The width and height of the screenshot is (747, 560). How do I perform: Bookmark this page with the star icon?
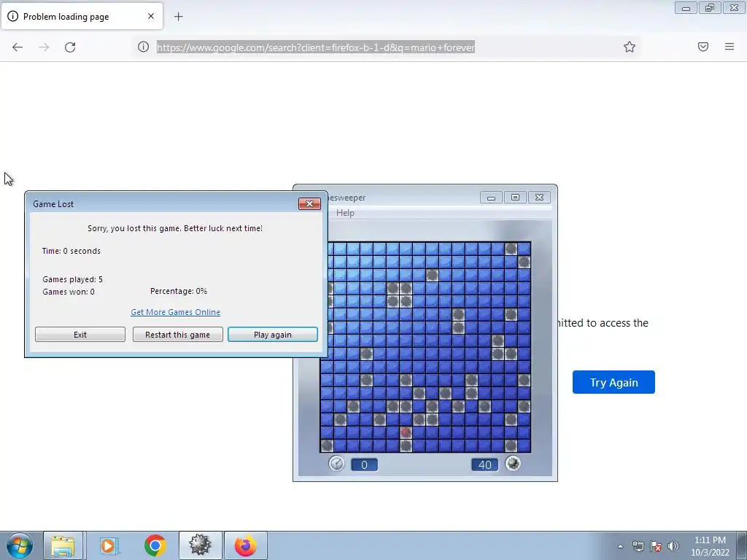tap(630, 47)
